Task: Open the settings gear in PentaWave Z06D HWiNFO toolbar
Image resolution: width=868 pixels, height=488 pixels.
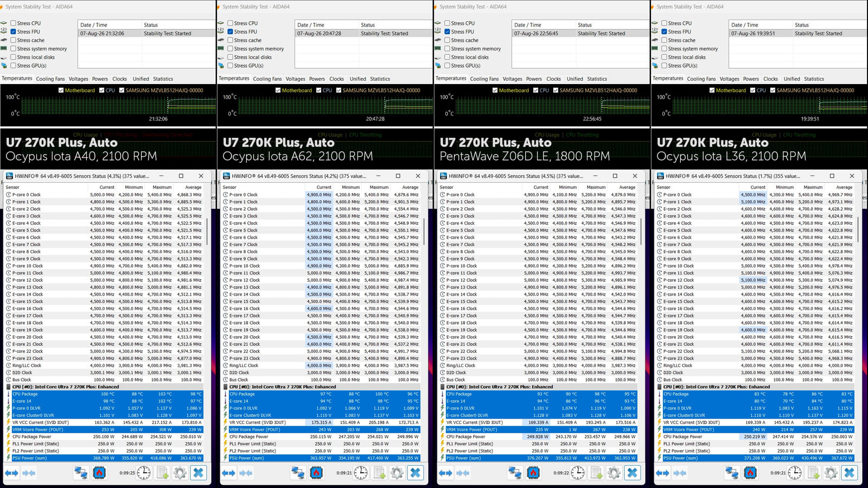Action: (x=614, y=473)
